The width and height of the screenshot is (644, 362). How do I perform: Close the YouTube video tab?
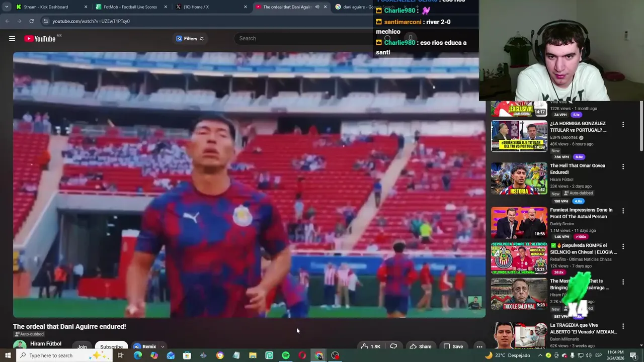pos(325,7)
